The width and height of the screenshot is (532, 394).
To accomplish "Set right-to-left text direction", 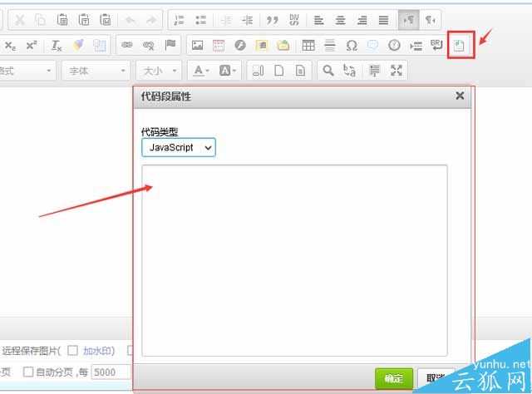I will pos(431,20).
